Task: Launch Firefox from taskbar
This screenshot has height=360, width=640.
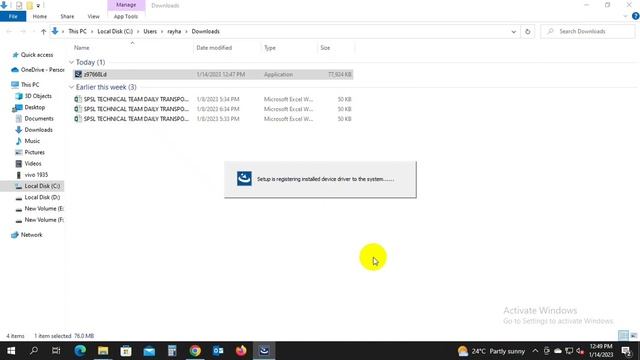Action: click(241, 351)
